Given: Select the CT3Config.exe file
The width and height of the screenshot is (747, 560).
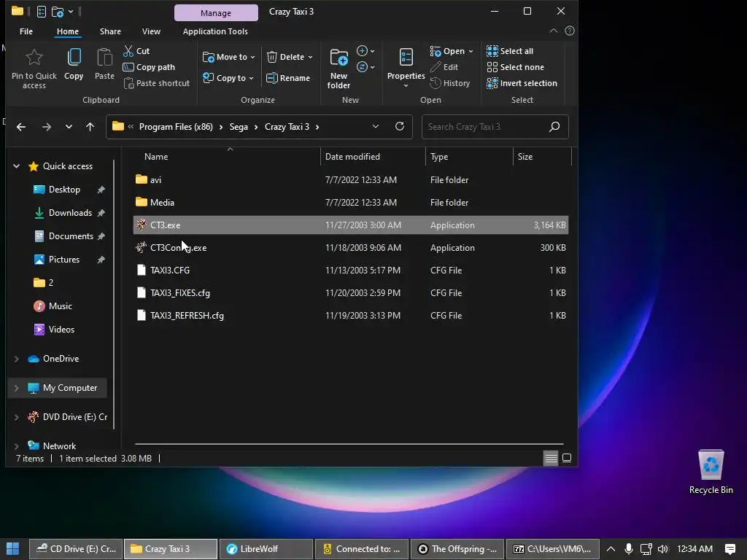Looking at the screenshot, I should [351, 248].
